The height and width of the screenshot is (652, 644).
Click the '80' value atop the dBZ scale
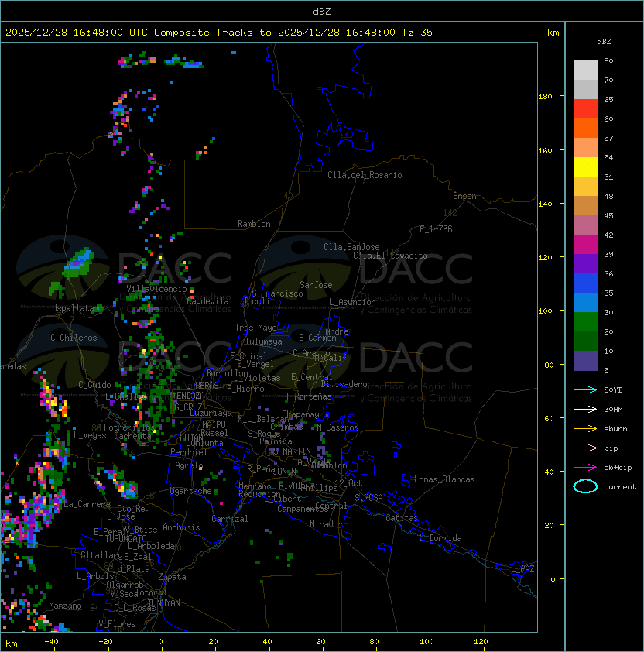[608, 60]
